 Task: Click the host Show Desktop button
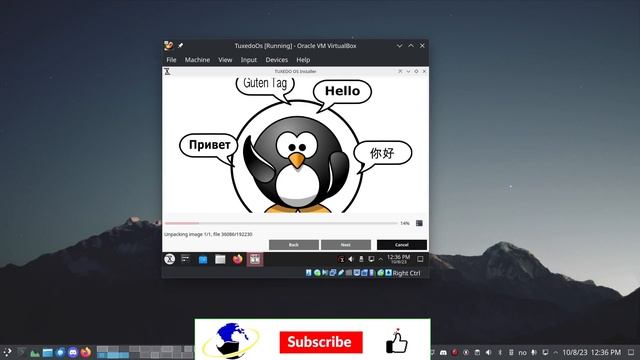[x=631, y=352]
